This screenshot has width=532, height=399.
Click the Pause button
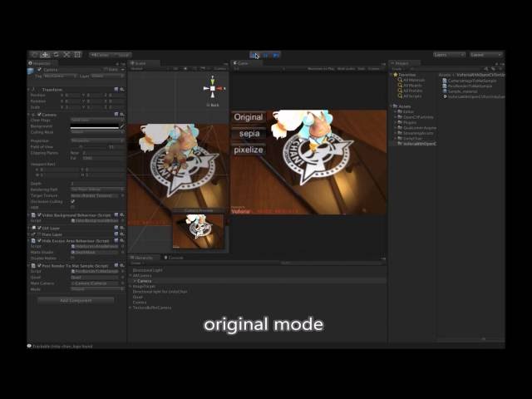(266, 55)
